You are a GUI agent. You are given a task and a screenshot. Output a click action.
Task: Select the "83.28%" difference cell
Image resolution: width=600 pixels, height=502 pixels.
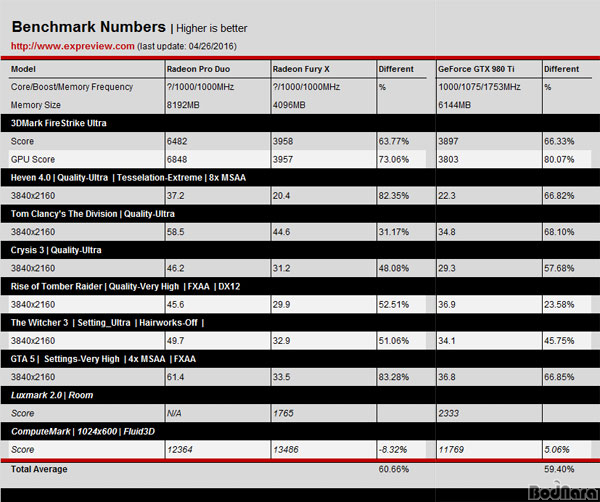pos(394,377)
